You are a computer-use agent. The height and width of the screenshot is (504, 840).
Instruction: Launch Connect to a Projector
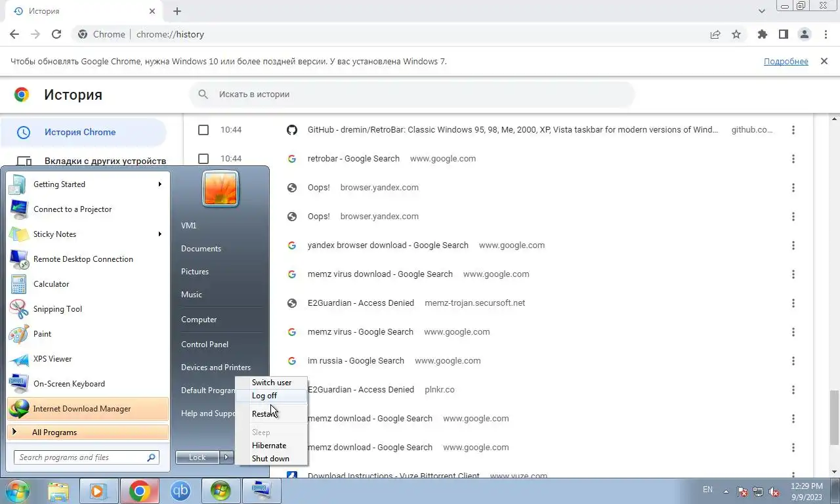pyautogui.click(x=88, y=209)
